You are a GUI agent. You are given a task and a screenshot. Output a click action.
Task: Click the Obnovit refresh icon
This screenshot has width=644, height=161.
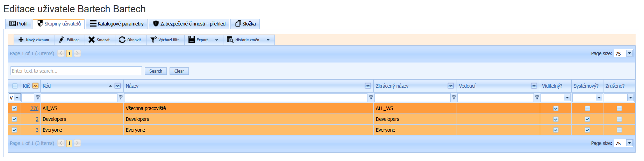click(x=122, y=40)
